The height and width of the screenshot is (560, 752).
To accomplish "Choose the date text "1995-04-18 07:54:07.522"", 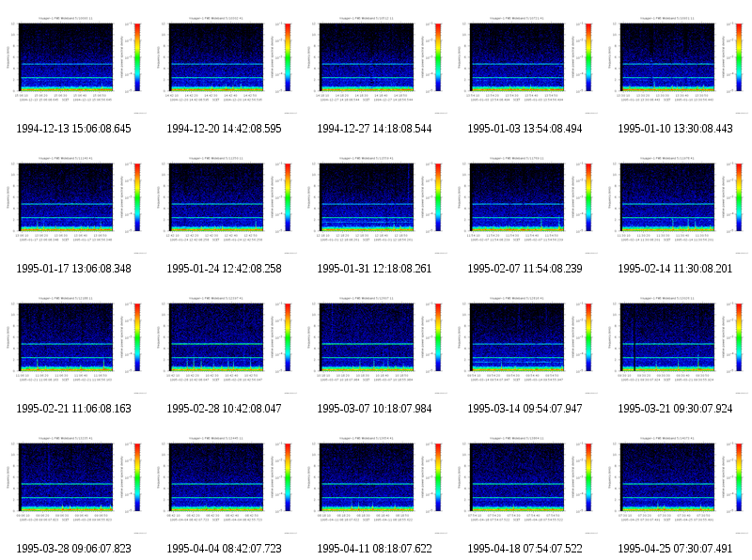I will pyautogui.click(x=525, y=549).
